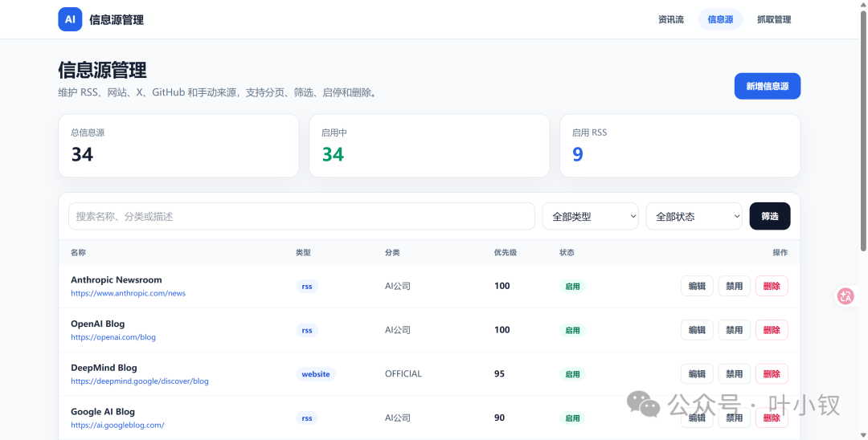
Task: Focus the 搜索名称、分类或描述 search field
Action: point(301,216)
